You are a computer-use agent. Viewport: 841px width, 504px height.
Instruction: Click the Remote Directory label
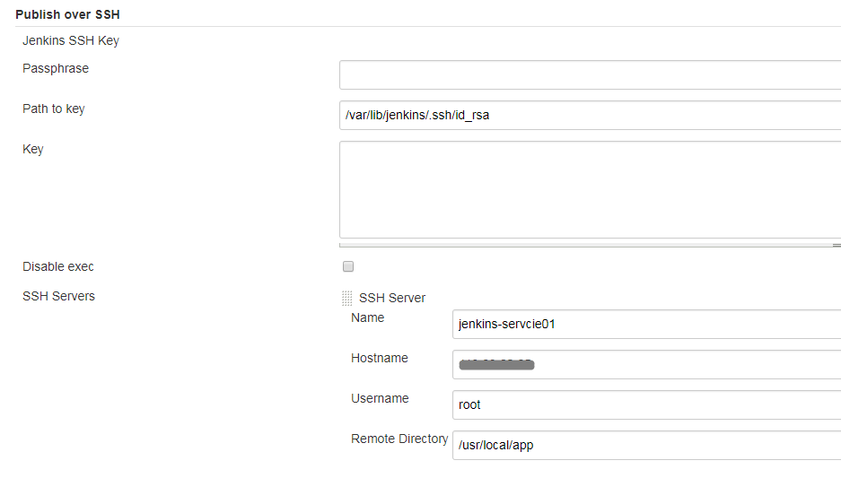point(399,439)
